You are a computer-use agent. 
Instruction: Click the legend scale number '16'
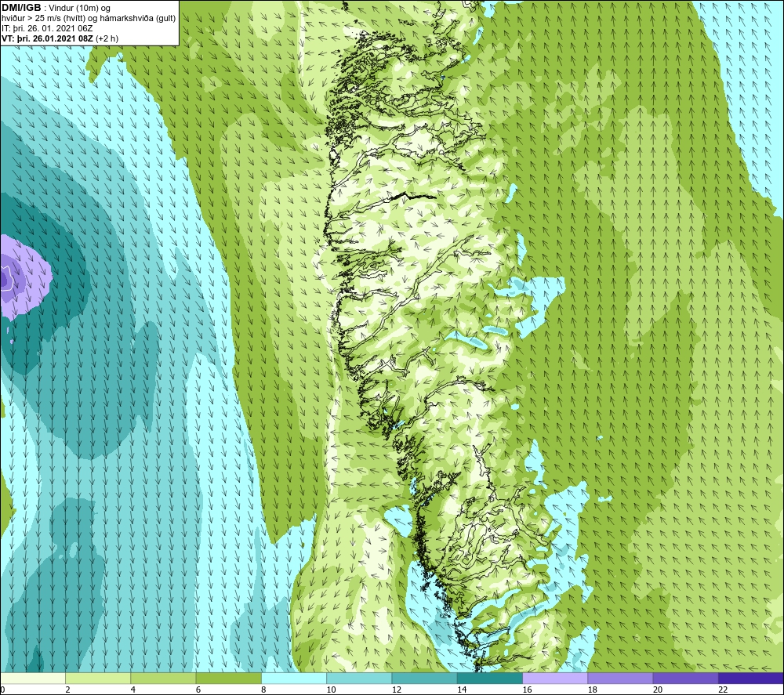click(528, 690)
